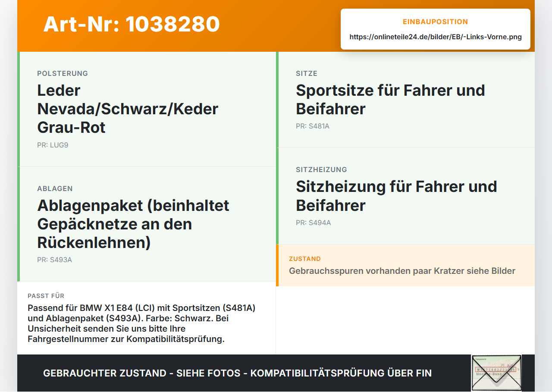Click the PR: S493A code

click(x=54, y=260)
